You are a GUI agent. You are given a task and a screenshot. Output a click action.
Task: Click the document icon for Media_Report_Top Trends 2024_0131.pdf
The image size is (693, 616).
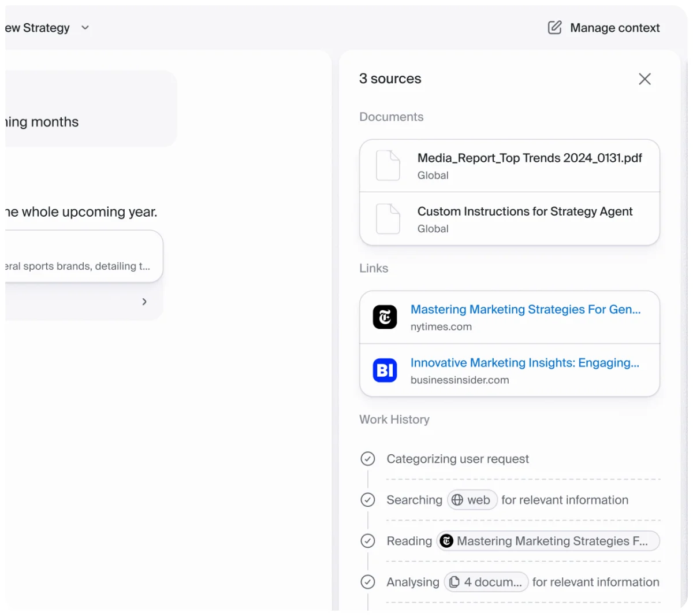click(x=388, y=165)
